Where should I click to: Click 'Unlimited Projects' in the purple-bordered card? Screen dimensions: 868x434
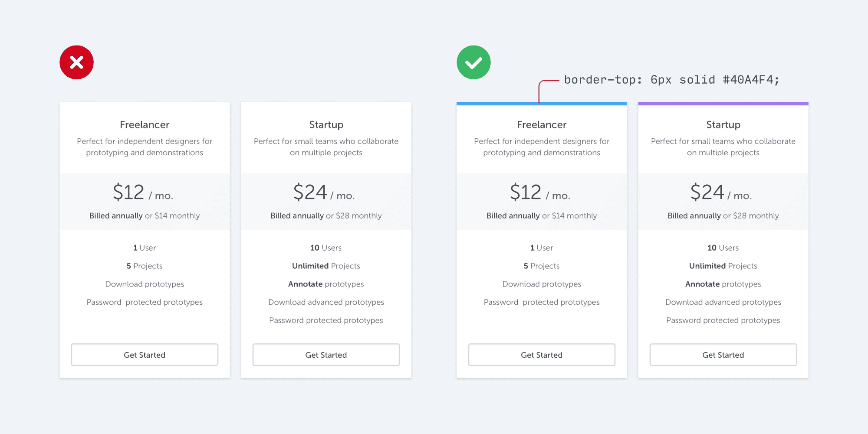pyautogui.click(x=723, y=266)
